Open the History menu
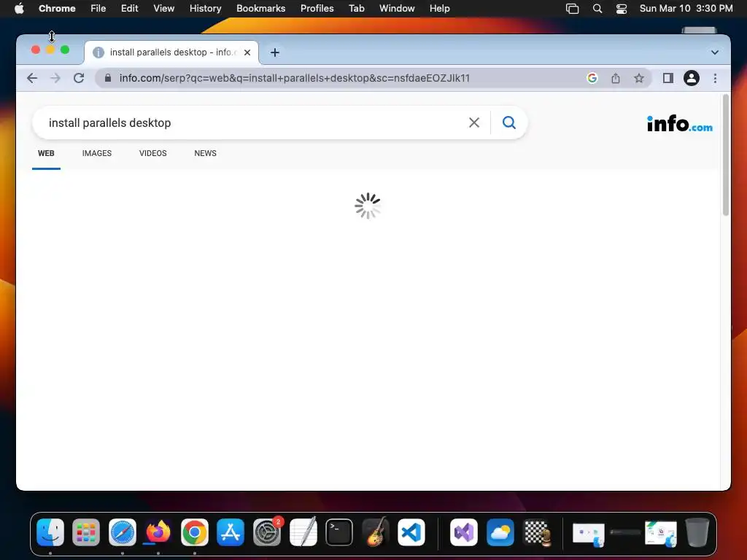The image size is (747, 560). [205, 9]
